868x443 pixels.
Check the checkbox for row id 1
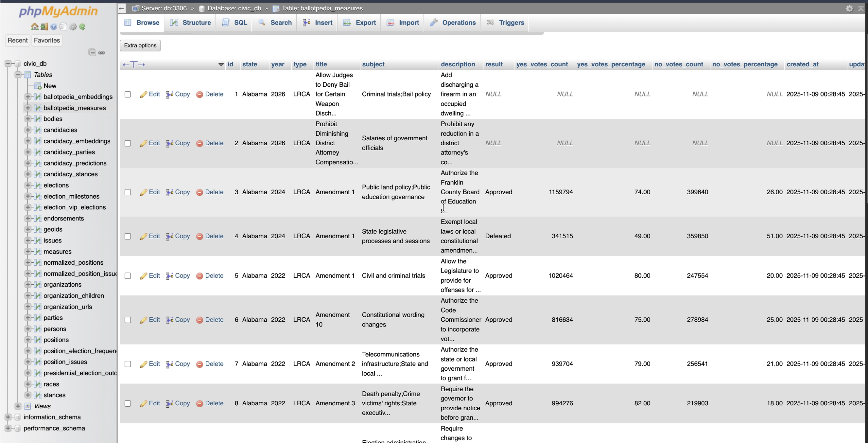tap(128, 95)
